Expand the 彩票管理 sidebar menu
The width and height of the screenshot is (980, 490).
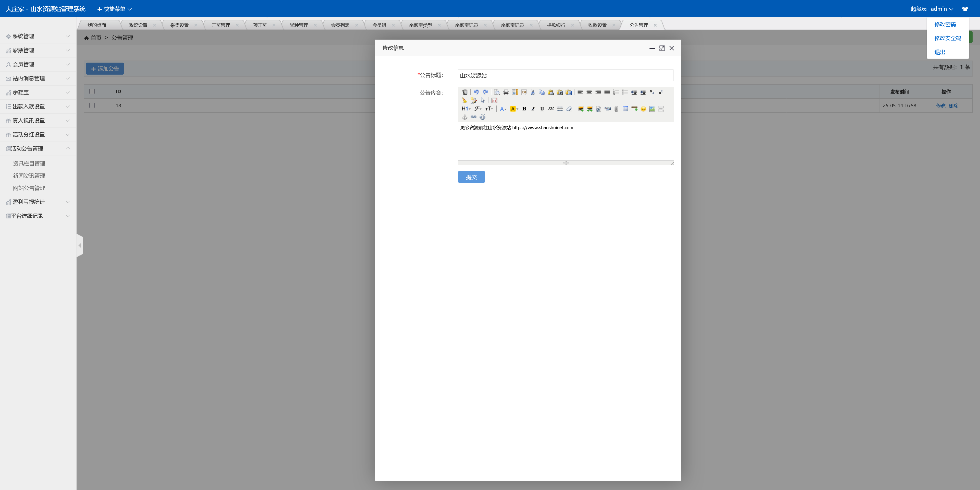[38, 50]
